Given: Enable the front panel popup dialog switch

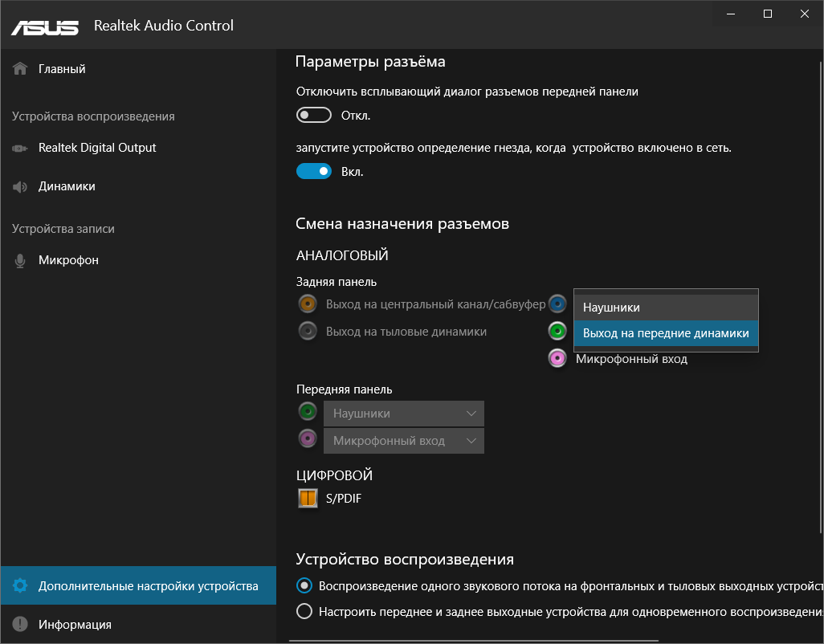Looking at the screenshot, I should click(x=313, y=114).
